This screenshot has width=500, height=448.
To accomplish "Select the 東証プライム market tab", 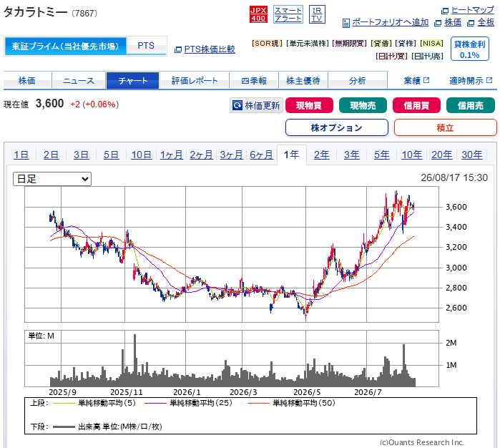I will 65,47.
